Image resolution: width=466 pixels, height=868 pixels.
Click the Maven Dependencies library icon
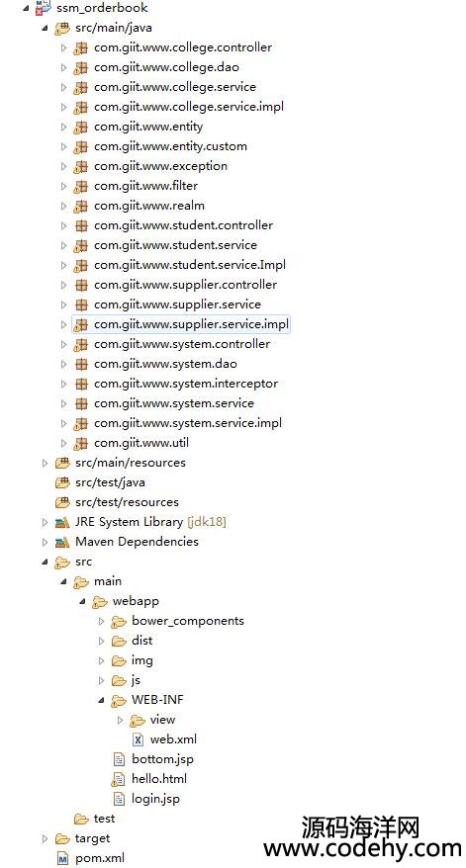click(62, 542)
